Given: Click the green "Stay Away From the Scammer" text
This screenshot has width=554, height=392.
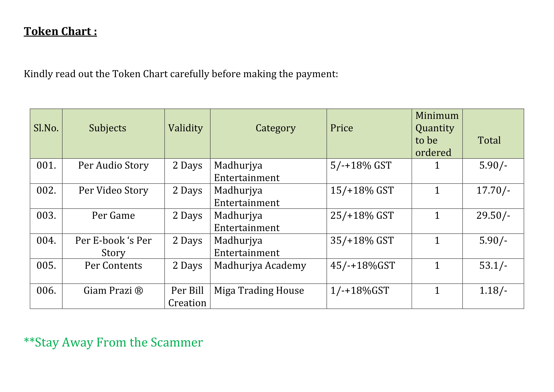Looking at the screenshot, I should (113, 342).
